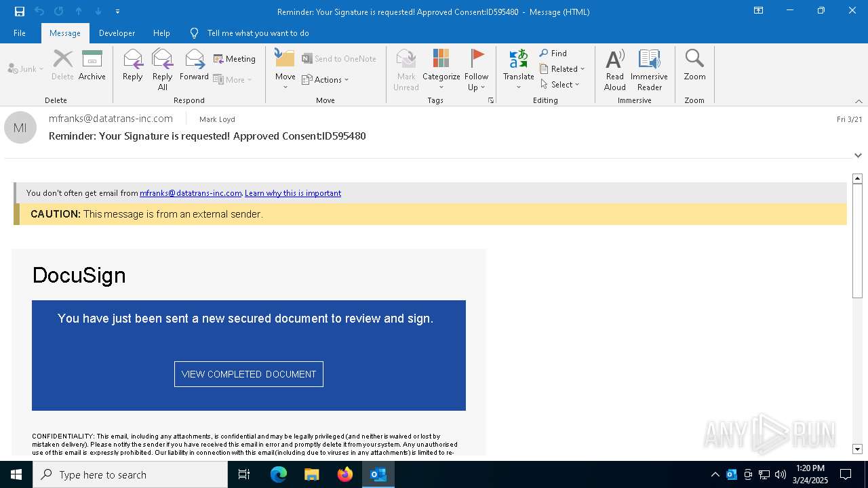The image size is (868, 488).
Task: Open the More respond options dropdown
Action: 233,79
